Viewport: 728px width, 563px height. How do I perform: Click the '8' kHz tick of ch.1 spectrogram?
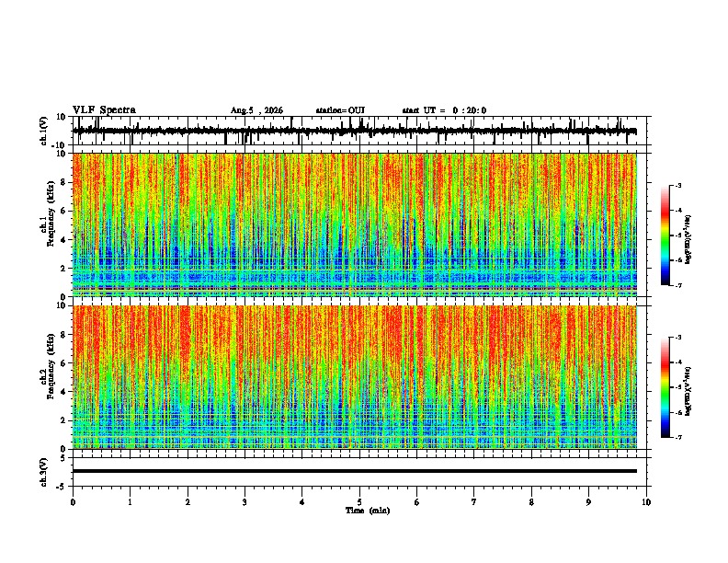[63, 182]
